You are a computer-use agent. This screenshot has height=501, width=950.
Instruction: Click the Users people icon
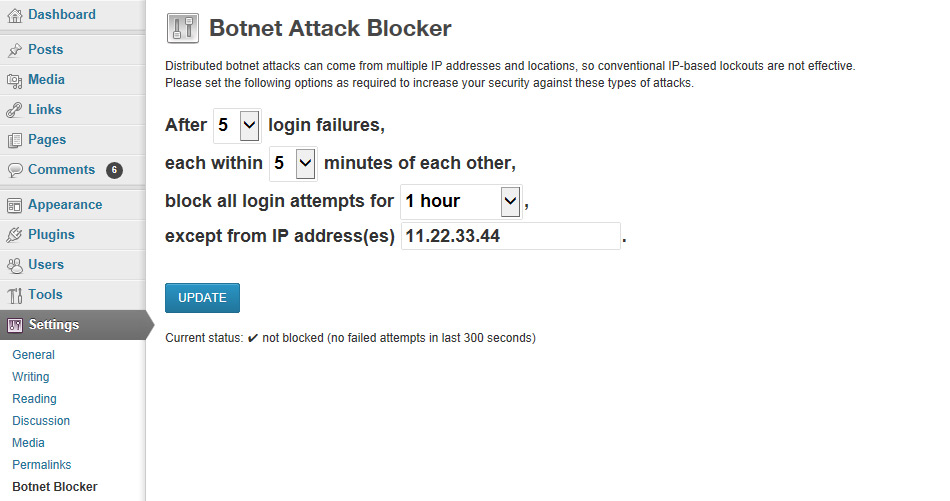click(x=15, y=265)
